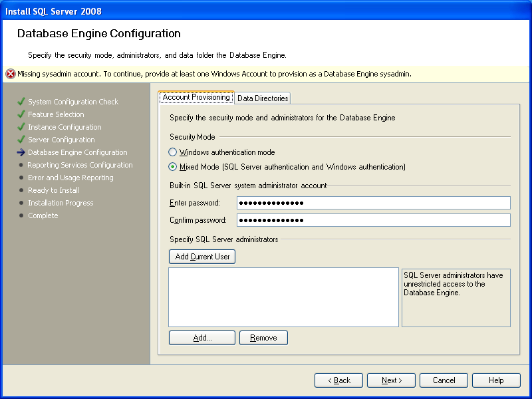Open Help for this setup page

click(x=496, y=380)
